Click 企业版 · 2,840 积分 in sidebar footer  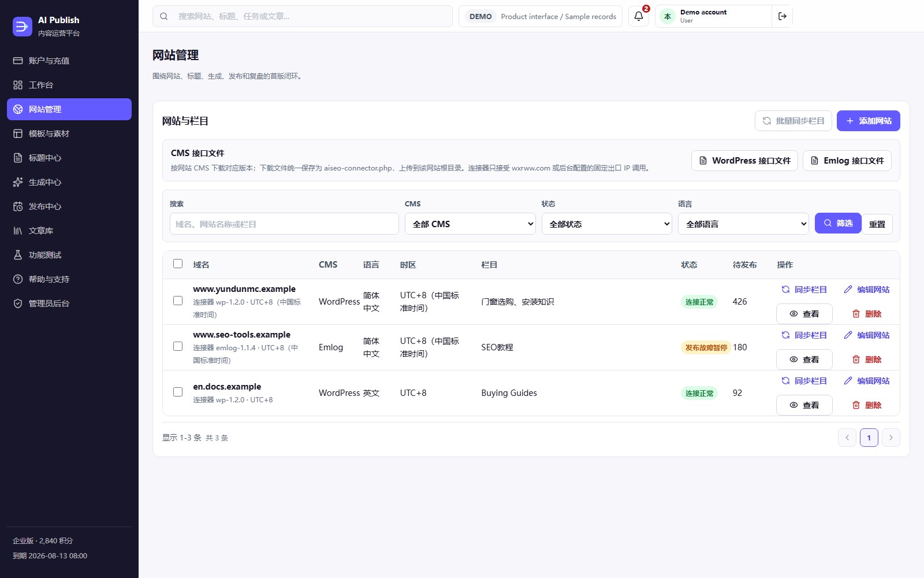(x=43, y=541)
